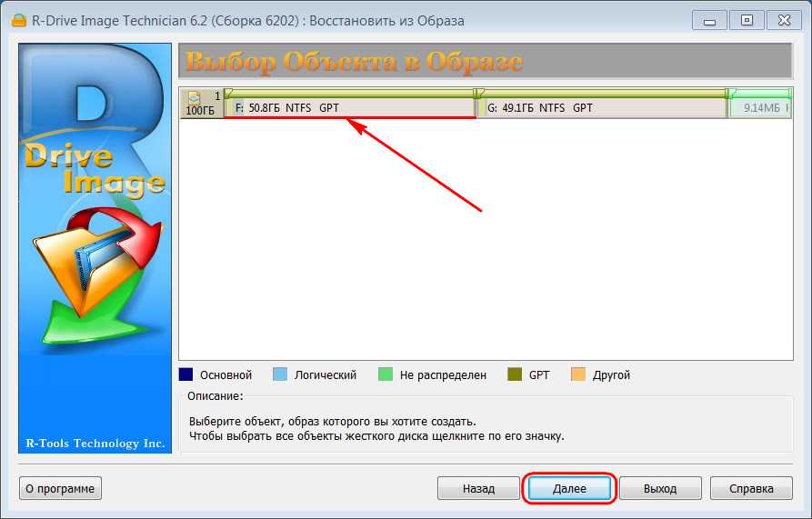The width and height of the screenshot is (812, 519).
Task: Click the R-Tools Technology Inc. label
Action: 95,444
